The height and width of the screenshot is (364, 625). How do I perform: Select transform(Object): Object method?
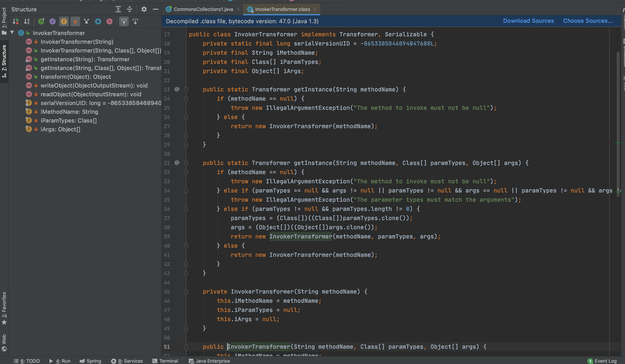tap(76, 77)
